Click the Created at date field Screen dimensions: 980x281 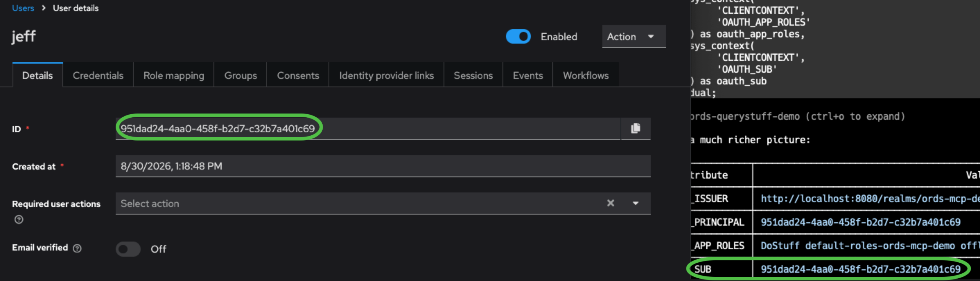pos(383,166)
